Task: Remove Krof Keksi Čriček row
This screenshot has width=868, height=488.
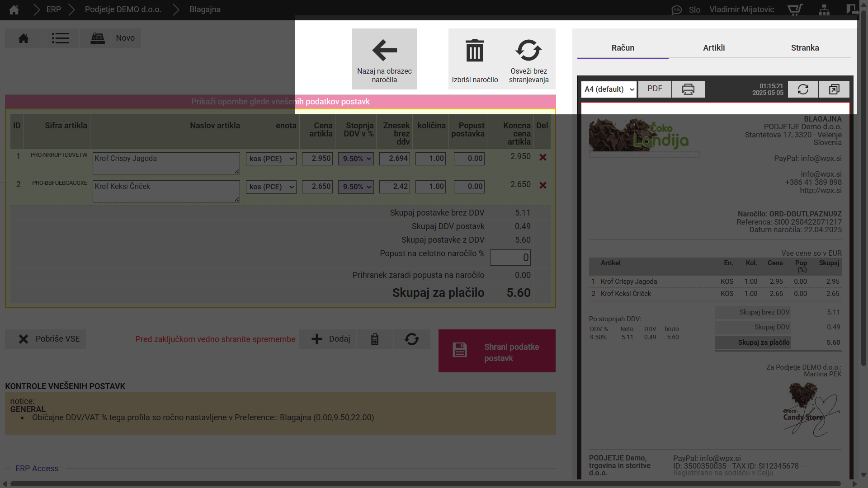Action: (543, 185)
